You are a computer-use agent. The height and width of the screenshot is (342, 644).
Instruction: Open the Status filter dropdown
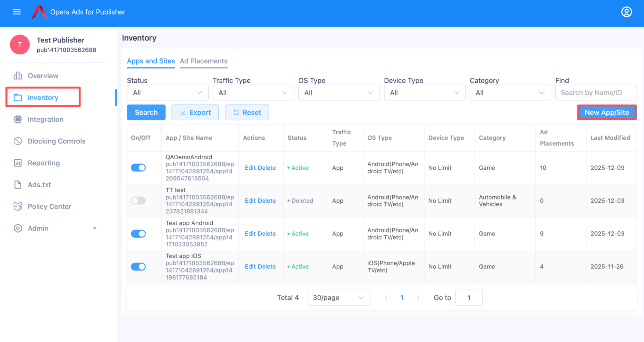[168, 93]
